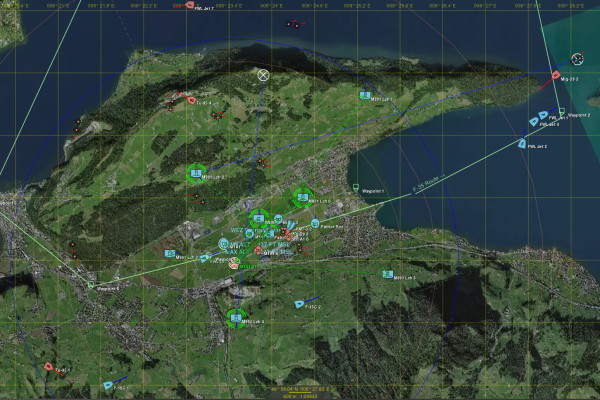Click the 008° 22.2' E longitude label

pos(143,6)
